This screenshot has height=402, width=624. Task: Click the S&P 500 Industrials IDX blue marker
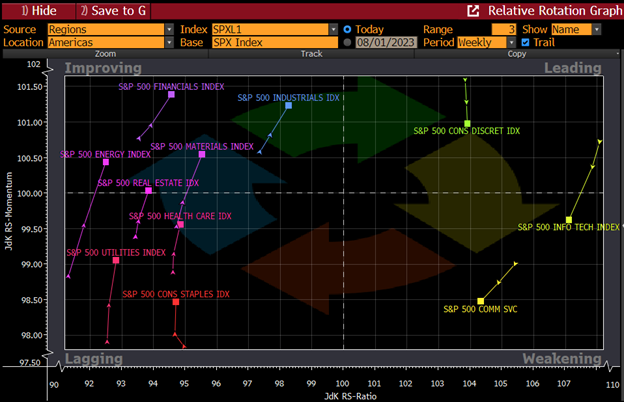(289, 105)
